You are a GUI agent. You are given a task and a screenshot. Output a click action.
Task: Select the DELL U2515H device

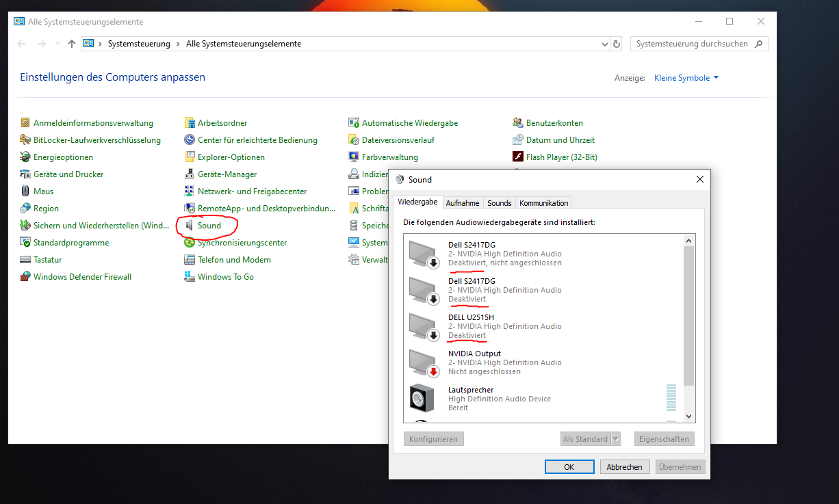[x=544, y=326]
